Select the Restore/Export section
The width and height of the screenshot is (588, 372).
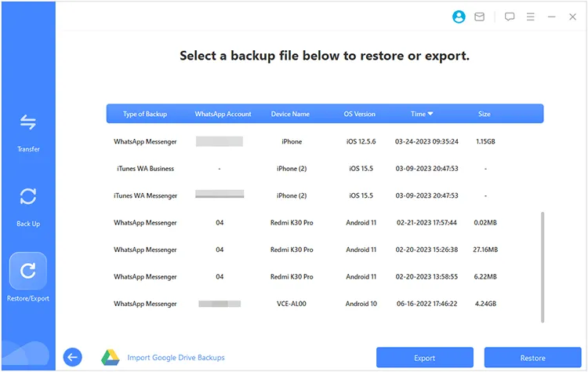[x=28, y=277]
